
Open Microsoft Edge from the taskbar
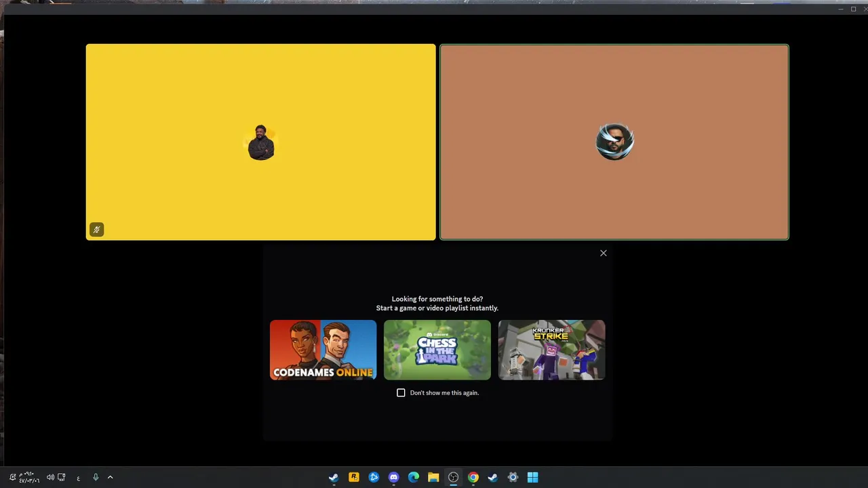[414, 477]
